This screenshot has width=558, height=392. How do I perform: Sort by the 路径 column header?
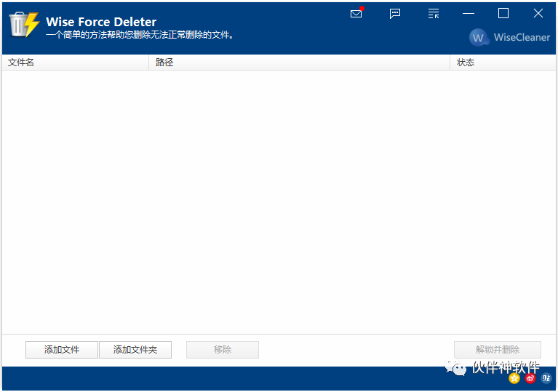point(299,63)
